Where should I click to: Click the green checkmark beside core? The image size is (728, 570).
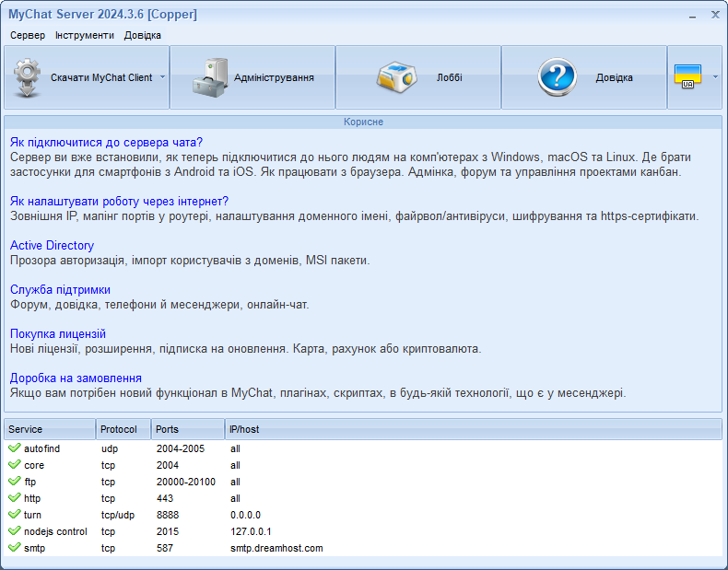pyautogui.click(x=15, y=465)
